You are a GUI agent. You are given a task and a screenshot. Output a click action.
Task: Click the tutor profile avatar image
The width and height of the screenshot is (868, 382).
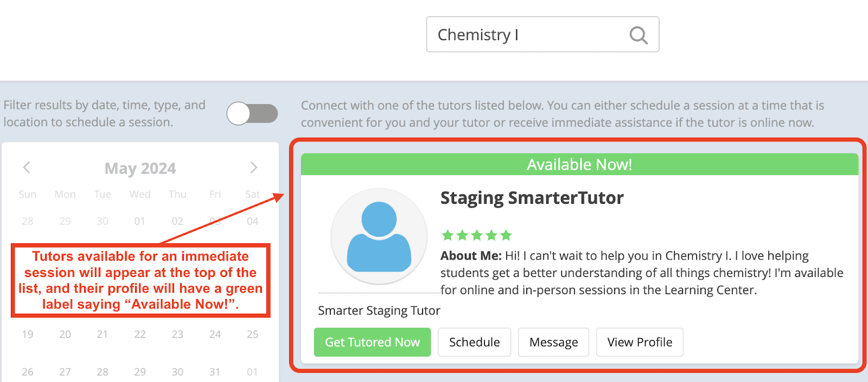379,236
